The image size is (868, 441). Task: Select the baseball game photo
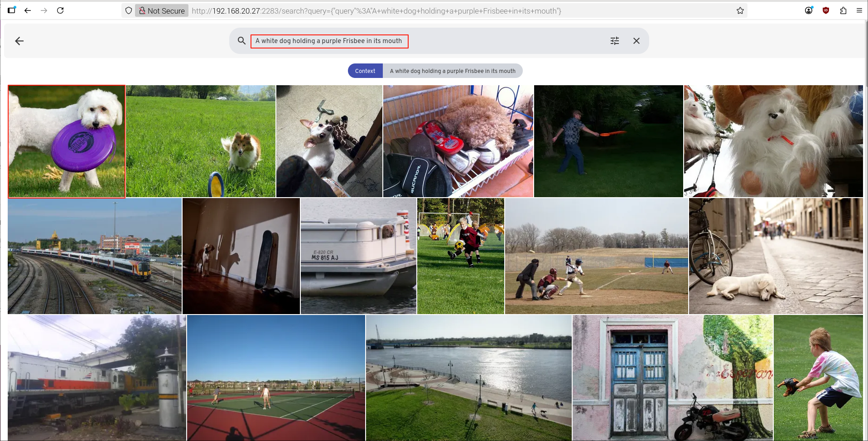(x=596, y=256)
